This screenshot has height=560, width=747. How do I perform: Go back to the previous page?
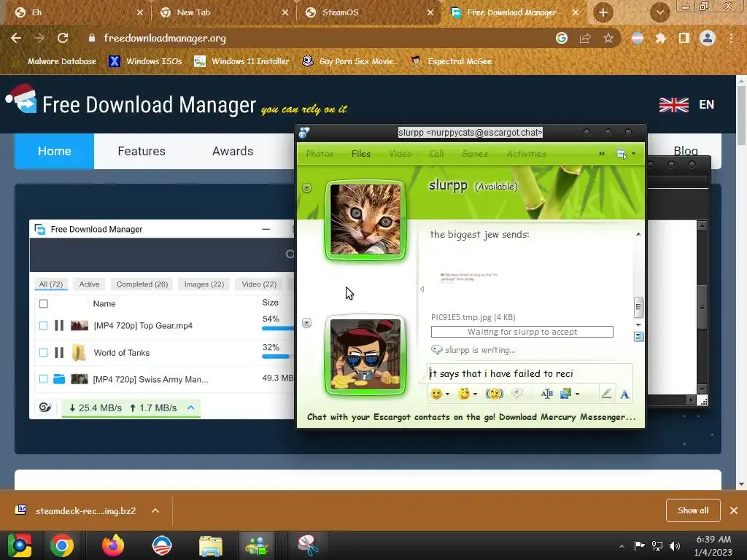point(16,38)
